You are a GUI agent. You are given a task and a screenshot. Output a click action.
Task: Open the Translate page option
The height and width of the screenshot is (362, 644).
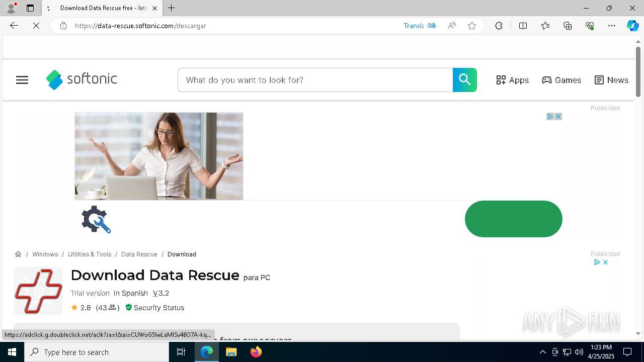tap(420, 26)
